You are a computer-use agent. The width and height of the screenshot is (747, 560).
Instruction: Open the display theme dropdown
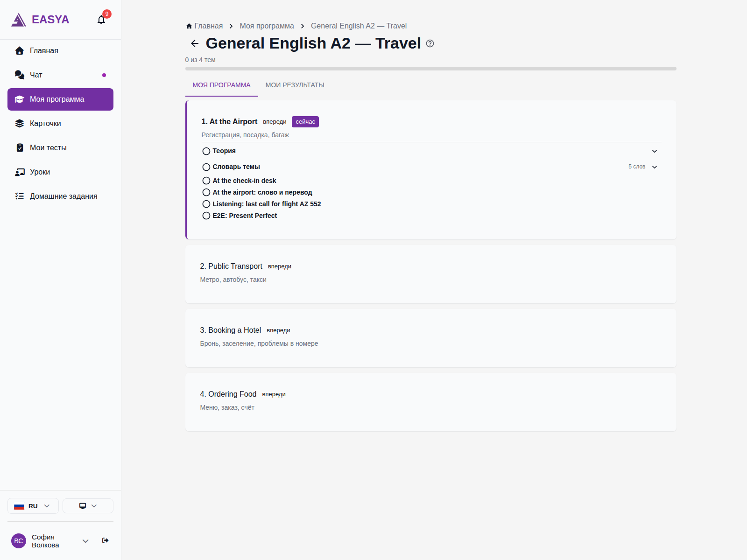point(88,506)
